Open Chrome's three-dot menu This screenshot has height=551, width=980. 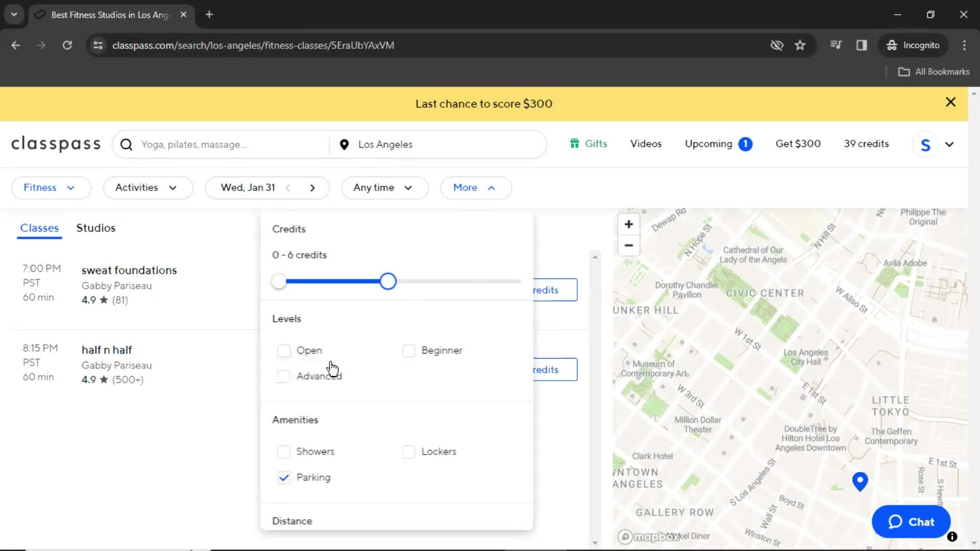pos(964,45)
